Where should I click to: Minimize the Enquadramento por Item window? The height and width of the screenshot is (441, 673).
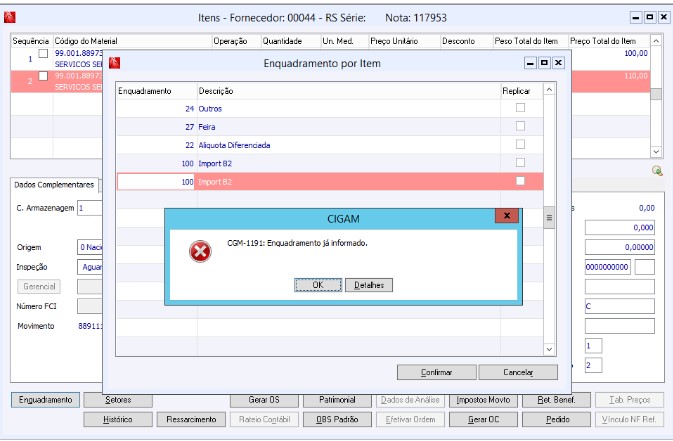pyautogui.click(x=531, y=63)
